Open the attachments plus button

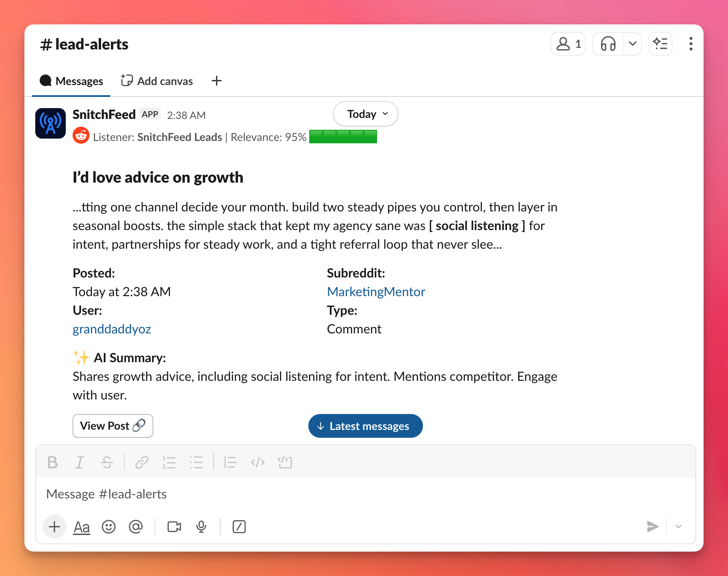pos(54,527)
